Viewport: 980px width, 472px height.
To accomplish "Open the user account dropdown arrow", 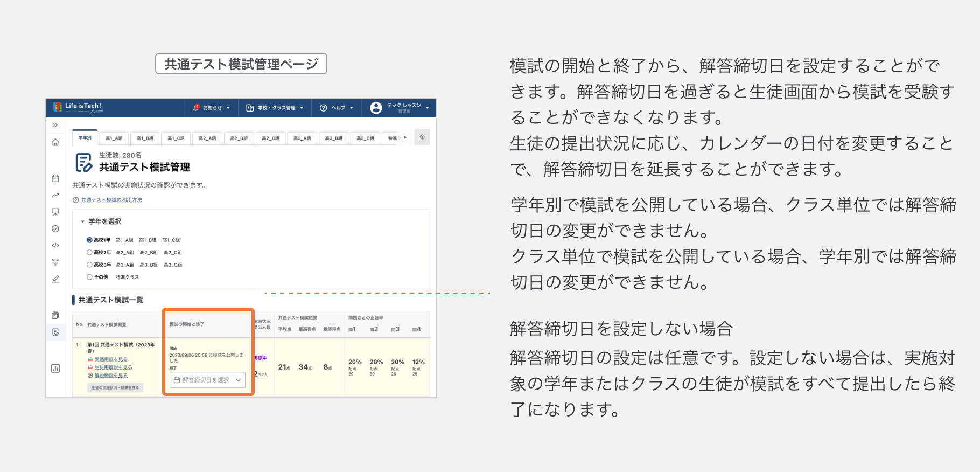I will [x=428, y=108].
